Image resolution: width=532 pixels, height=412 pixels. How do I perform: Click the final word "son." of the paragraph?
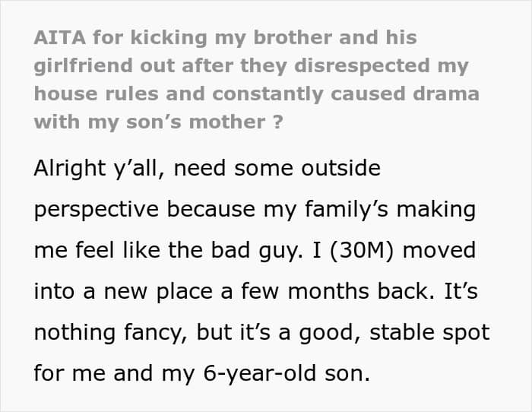click(x=347, y=374)
